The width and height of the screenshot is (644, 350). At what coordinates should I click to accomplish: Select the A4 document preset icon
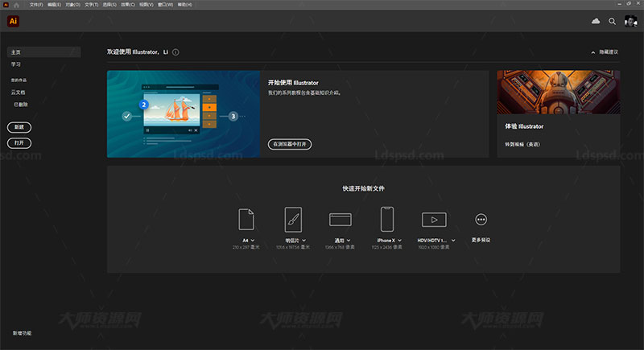tap(246, 219)
